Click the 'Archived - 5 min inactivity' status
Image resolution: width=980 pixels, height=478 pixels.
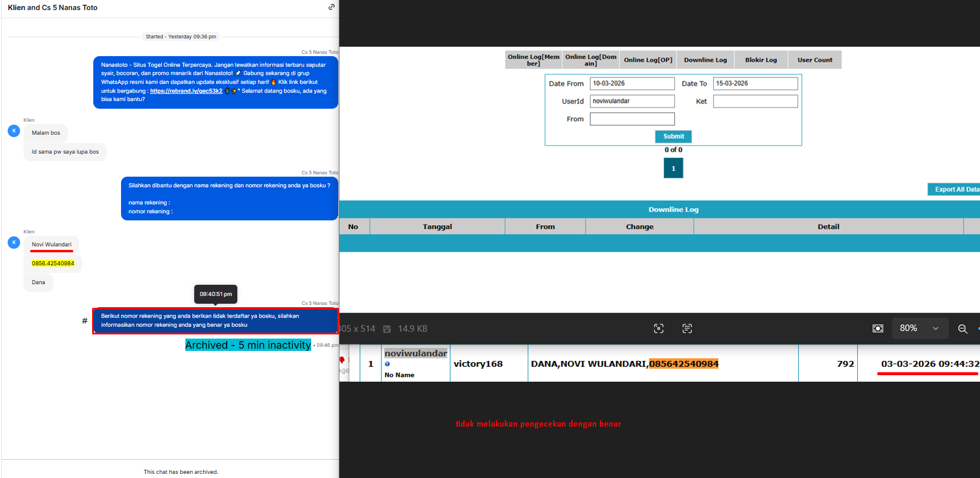click(248, 345)
